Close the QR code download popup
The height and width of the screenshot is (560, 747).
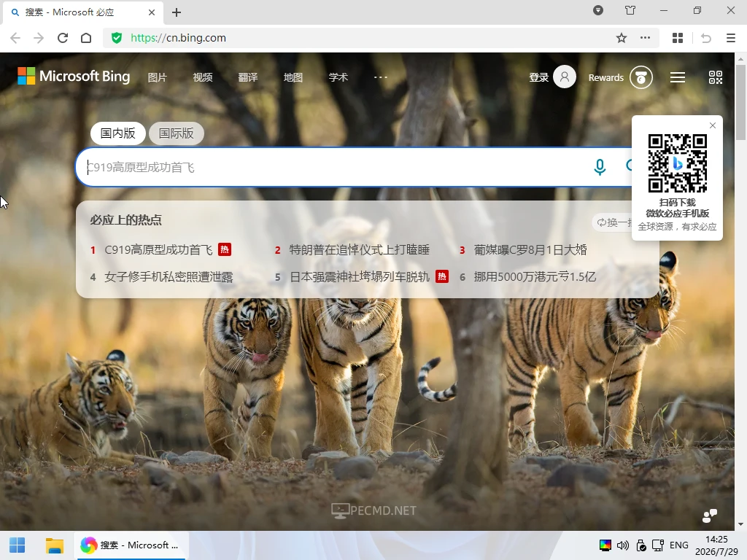coord(713,125)
